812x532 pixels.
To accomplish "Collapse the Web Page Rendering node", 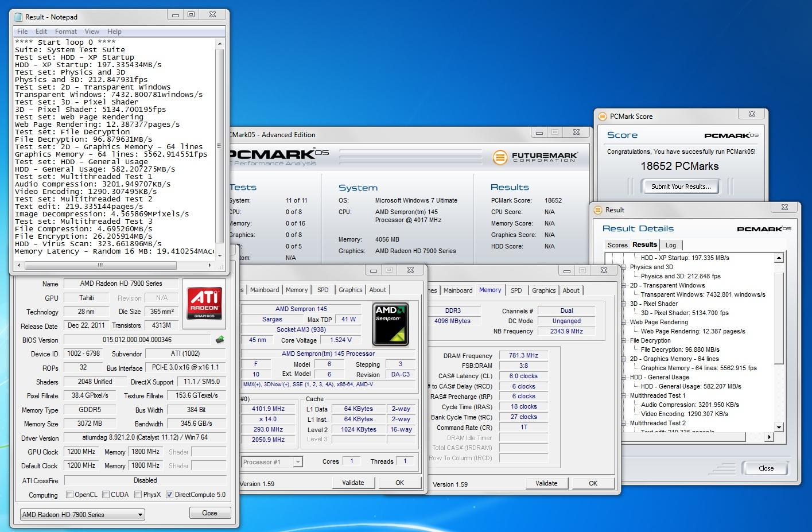I will tap(624, 322).
